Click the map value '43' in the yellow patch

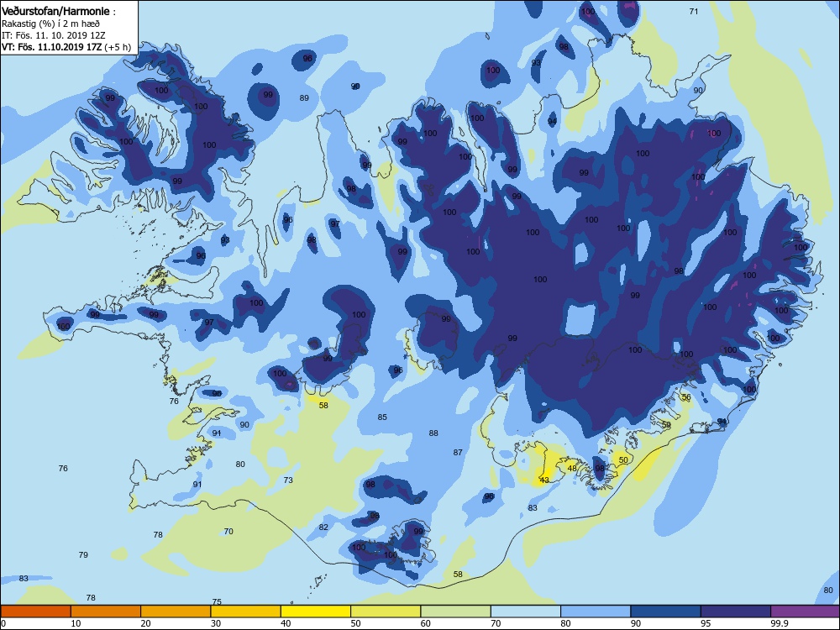point(545,480)
